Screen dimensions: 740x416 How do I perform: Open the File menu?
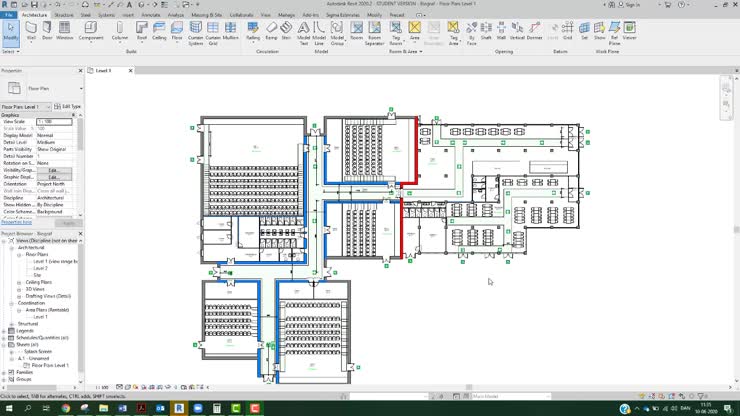pos(8,16)
